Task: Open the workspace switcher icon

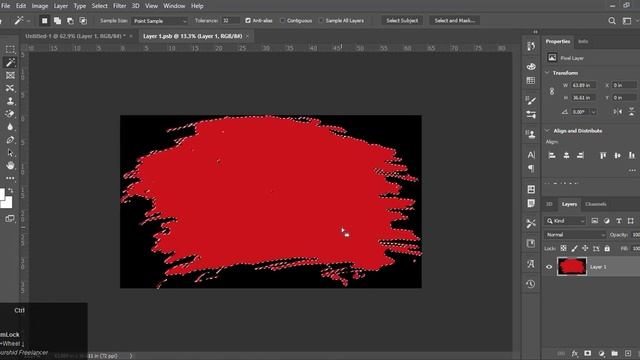Action: pyautogui.click(x=627, y=21)
